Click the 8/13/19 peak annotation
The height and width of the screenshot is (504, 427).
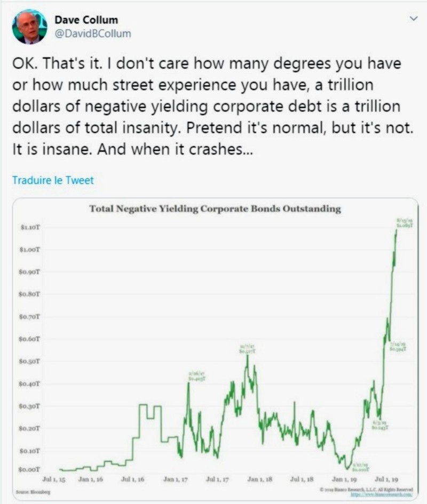point(405,223)
